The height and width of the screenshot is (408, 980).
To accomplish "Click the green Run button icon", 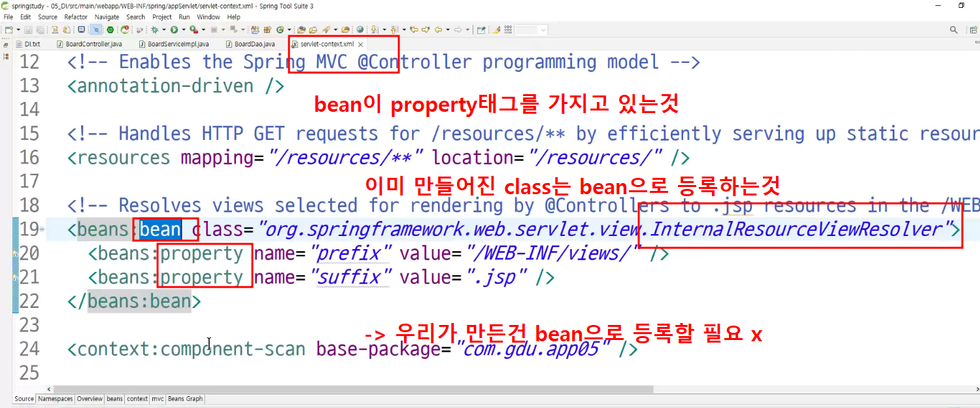I will tap(174, 29).
